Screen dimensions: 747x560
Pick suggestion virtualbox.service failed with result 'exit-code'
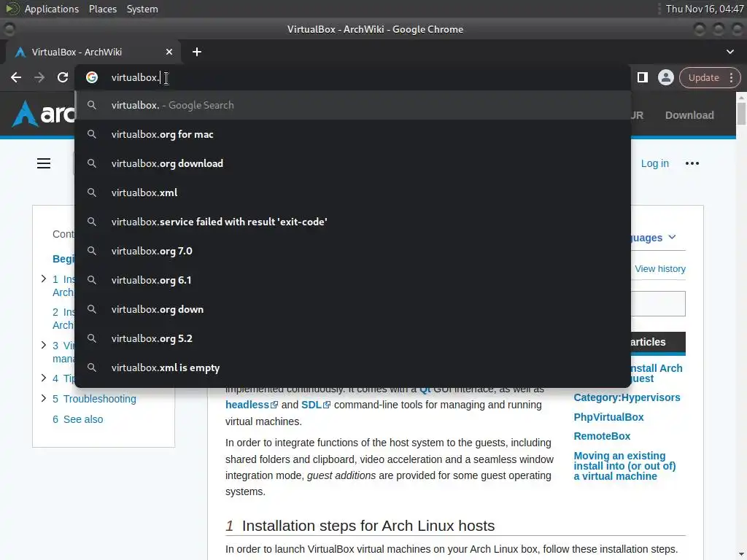352,222
